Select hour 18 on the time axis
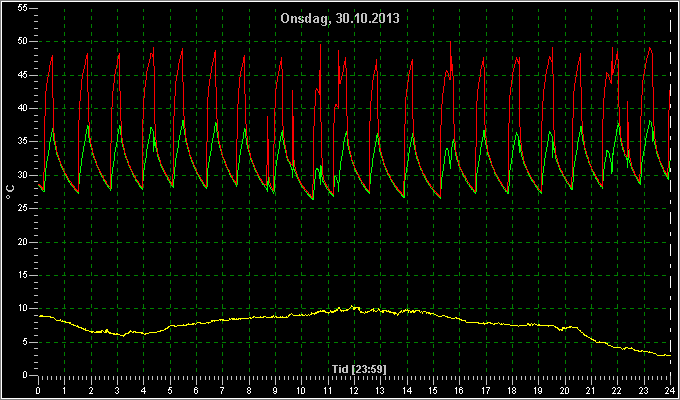The height and width of the screenshot is (400, 680). (x=512, y=390)
